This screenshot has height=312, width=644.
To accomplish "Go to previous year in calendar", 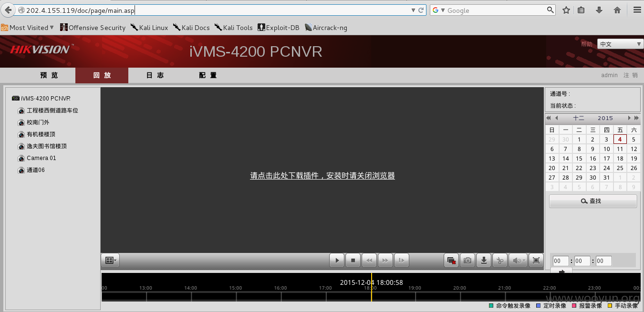I will click(x=549, y=118).
